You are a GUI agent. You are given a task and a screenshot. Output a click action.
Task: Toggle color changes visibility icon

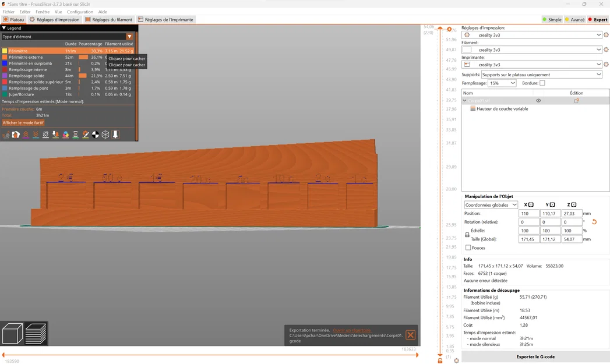click(66, 135)
